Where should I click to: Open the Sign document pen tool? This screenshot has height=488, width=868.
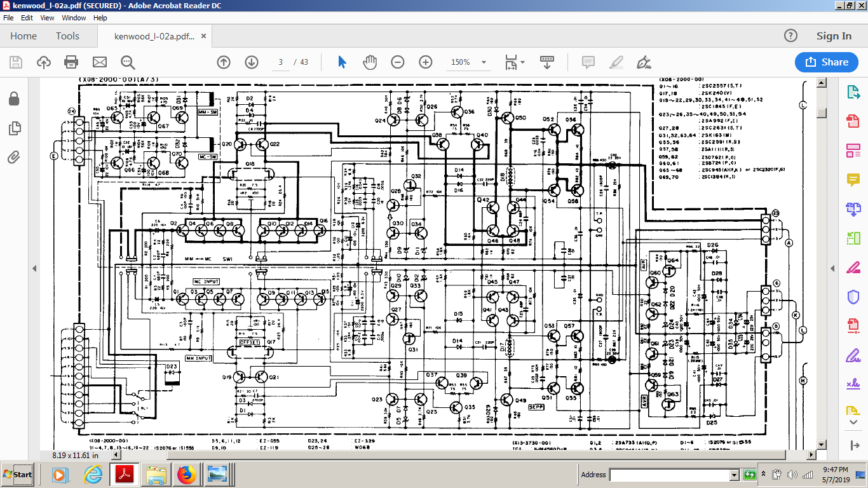(644, 62)
